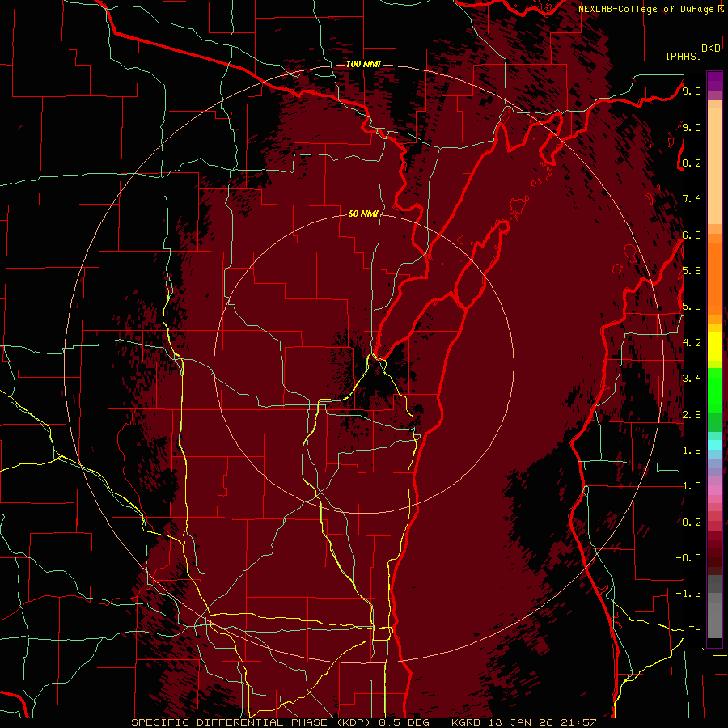Click the 50 NMI range ring label

click(x=363, y=214)
